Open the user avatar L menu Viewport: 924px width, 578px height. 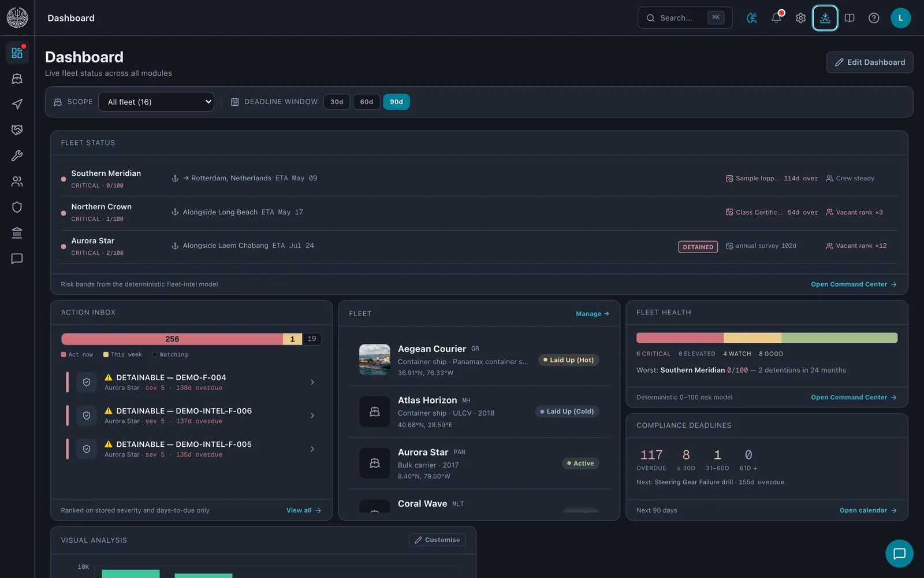pyautogui.click(x=900, y=18)
